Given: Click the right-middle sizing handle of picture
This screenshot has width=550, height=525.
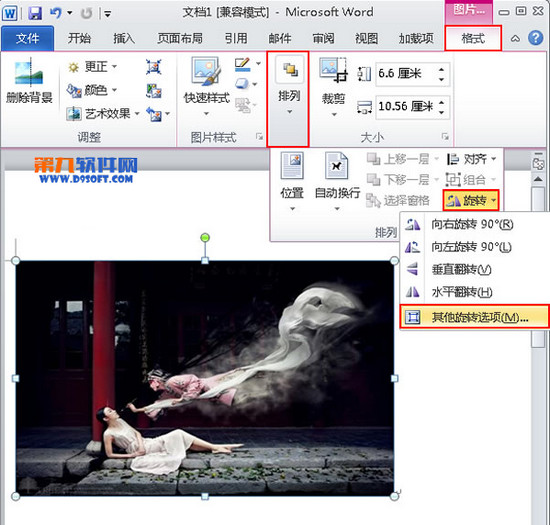Looking at the screenshot, I should coord(394,378).
